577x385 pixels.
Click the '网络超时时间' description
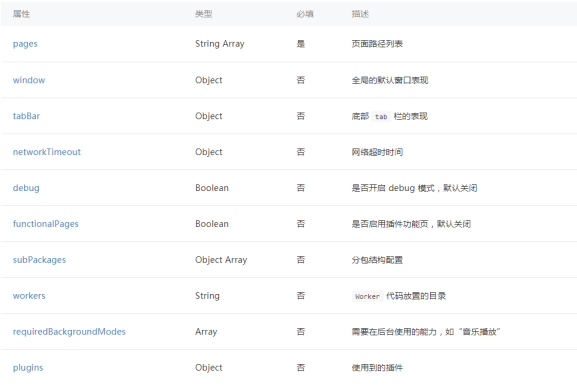point(377,152)
